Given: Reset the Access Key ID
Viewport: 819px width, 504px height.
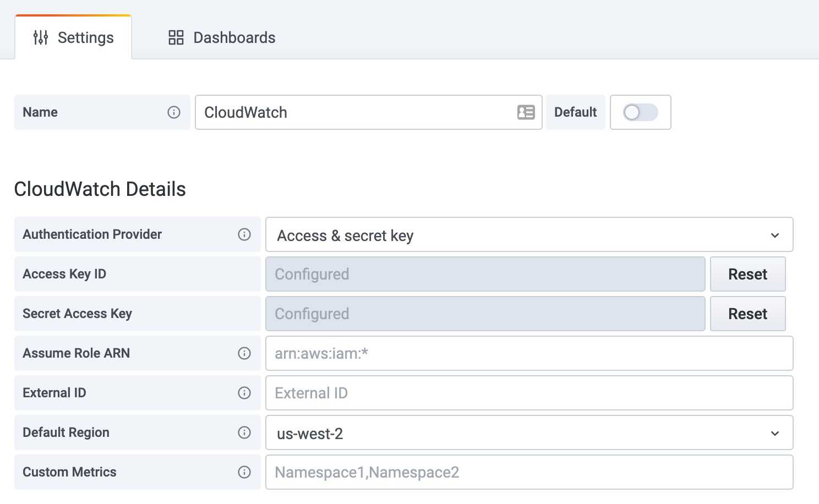Looking at the screenshot, I should tap(747, 274).
